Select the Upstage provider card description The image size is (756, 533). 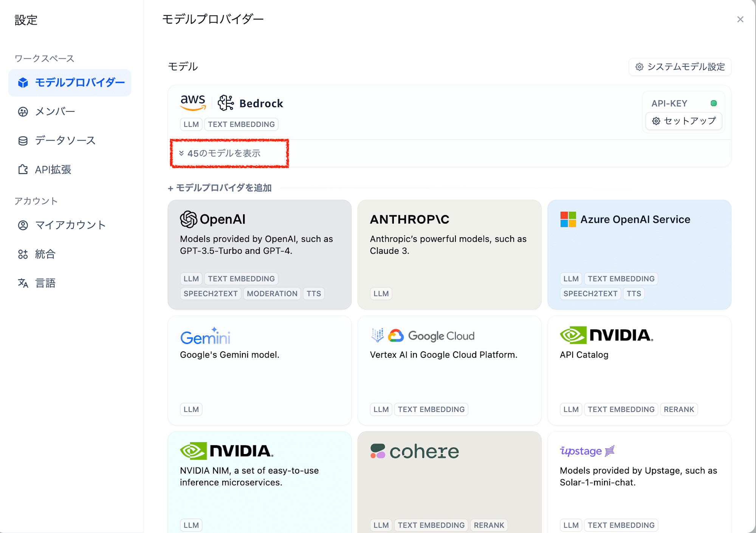[x=638, y=477]
